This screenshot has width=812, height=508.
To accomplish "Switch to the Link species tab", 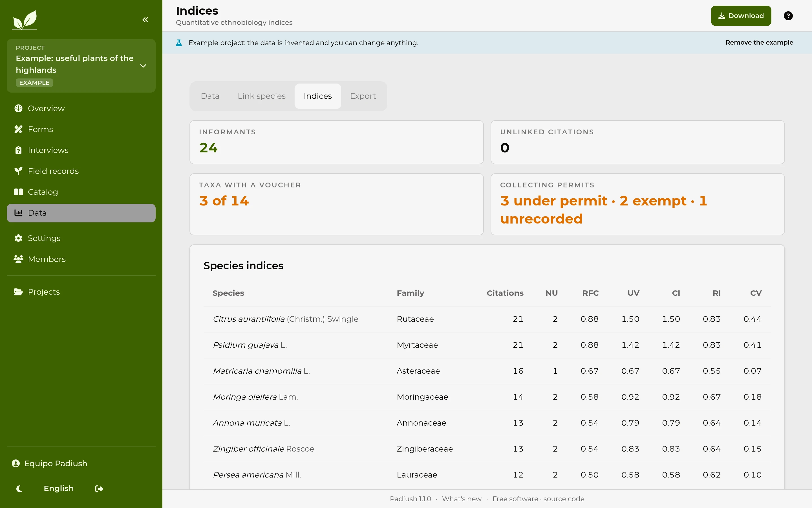I will [x=261, y=96].
